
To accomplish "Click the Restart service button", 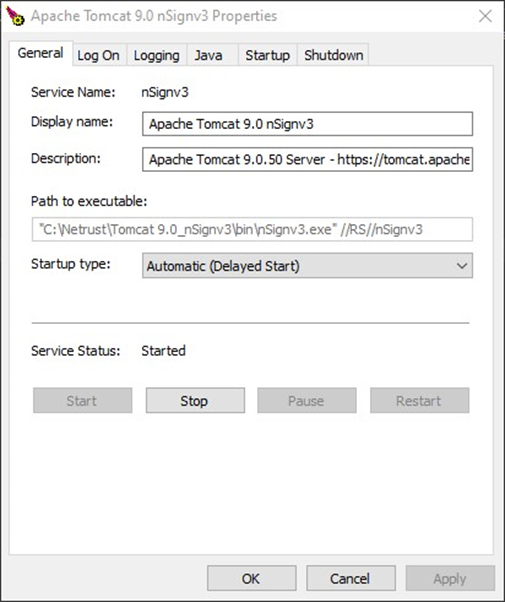I will point(420,400).
